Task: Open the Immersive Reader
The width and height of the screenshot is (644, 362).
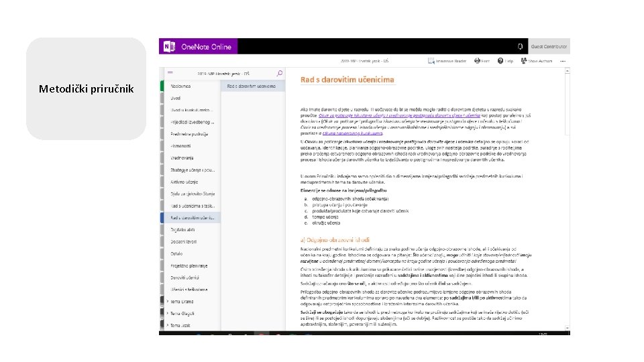Action: coord(447,61)
